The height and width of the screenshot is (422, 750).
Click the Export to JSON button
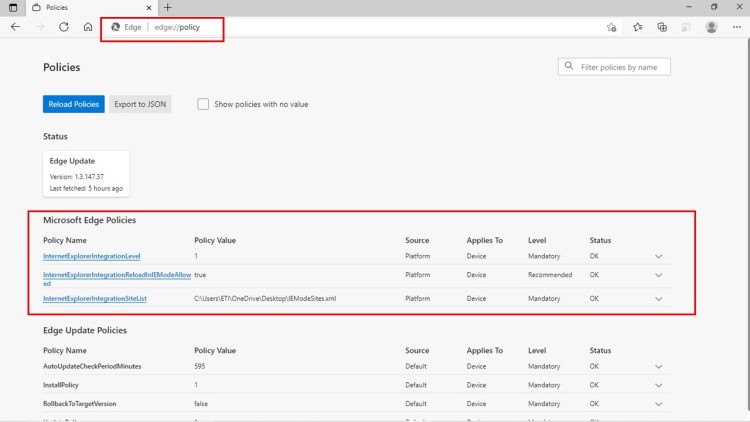(141, 104)
